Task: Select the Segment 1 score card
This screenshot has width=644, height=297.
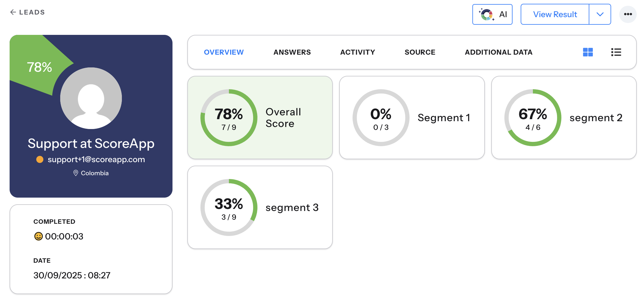Action: click(412, 117)
